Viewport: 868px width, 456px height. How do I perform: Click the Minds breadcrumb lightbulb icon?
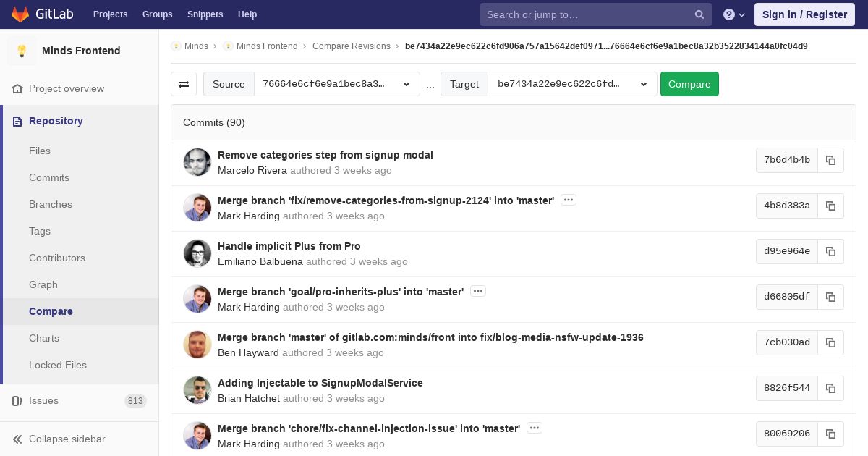(x=176, y=46)
